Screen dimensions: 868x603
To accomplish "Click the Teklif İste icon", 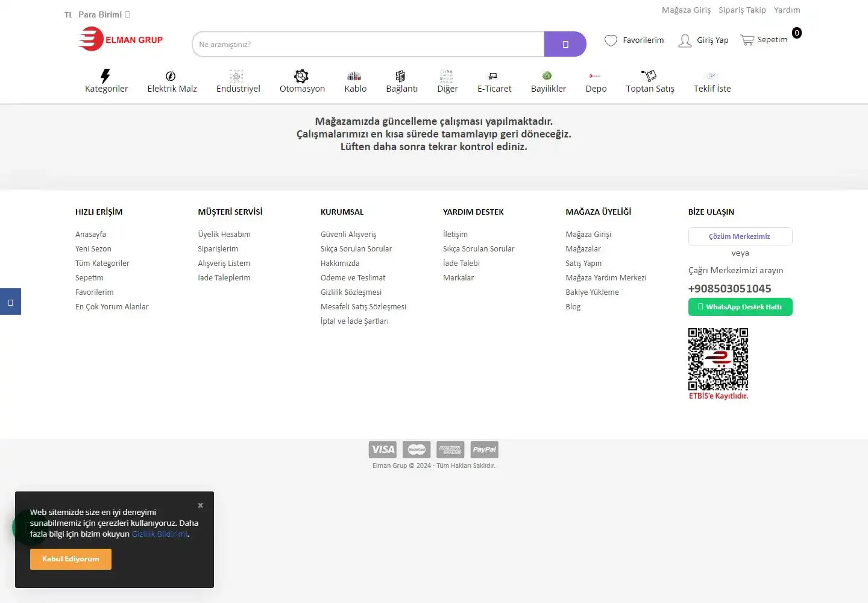I will [711, 76].
